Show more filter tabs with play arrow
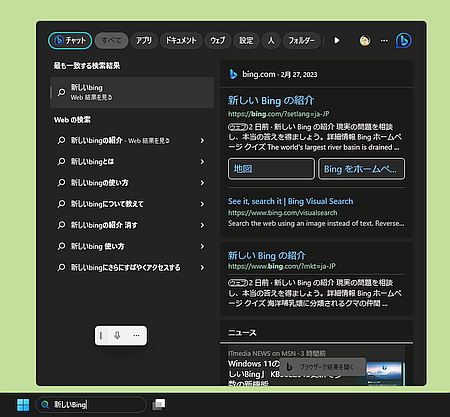Screen dimensions: 450x417 point(337,41)
